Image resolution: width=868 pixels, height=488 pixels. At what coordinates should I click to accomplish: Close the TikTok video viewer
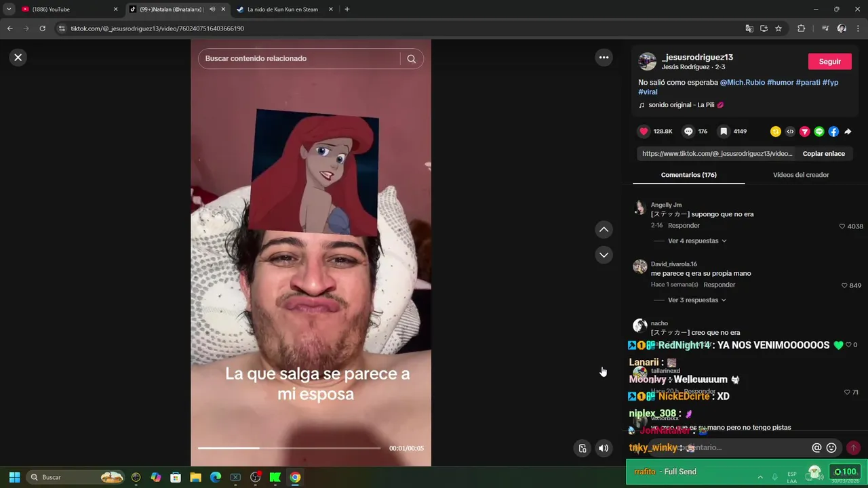[x=18, y=58]
